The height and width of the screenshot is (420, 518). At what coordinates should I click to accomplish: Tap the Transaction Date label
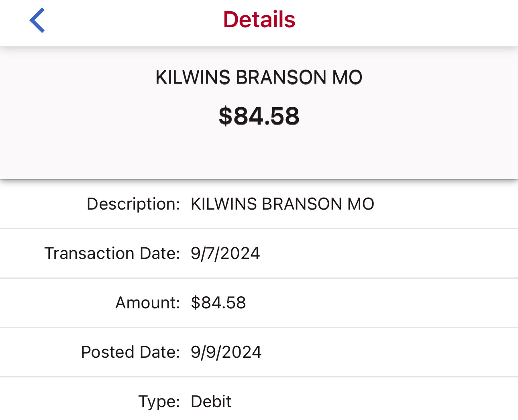coord(112,253)
